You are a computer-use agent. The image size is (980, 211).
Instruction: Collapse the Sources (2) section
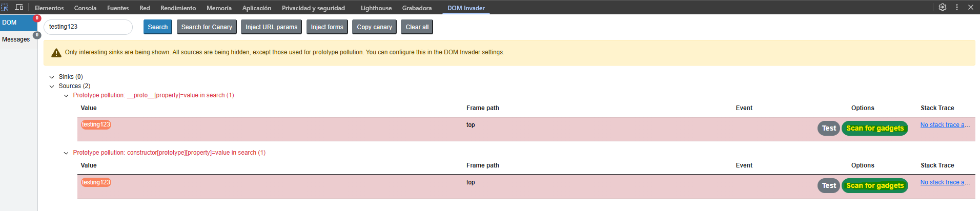(x=52, y=87)
